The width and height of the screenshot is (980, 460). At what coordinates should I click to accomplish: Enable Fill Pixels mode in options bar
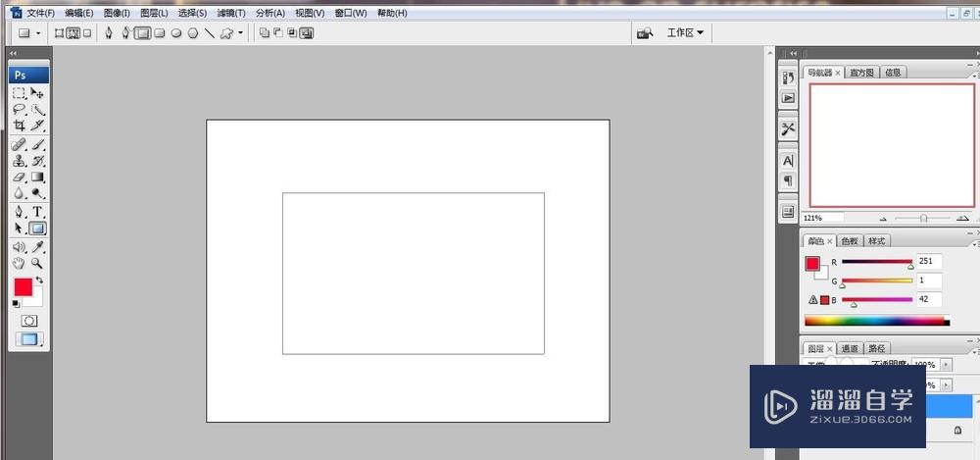87,33
